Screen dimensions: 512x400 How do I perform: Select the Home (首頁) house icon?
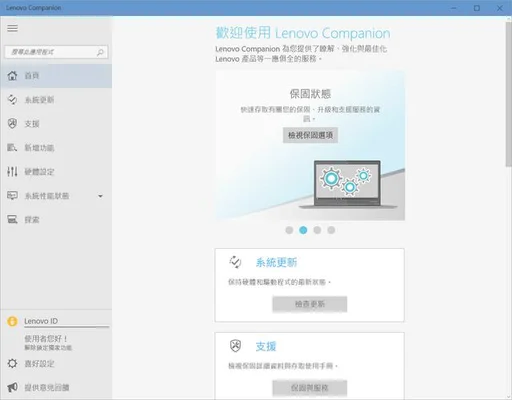[12, 76]
